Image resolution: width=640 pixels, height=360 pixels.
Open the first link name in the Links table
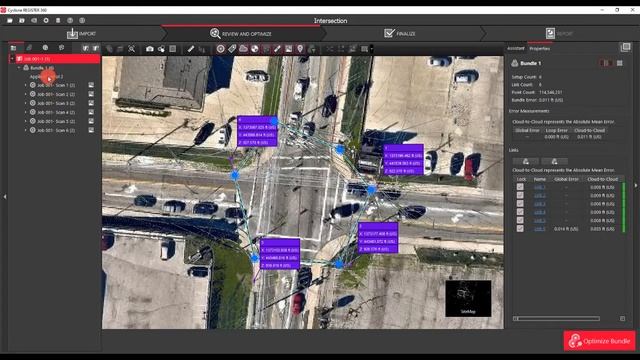pyautogui.click(x=540, y=187)
